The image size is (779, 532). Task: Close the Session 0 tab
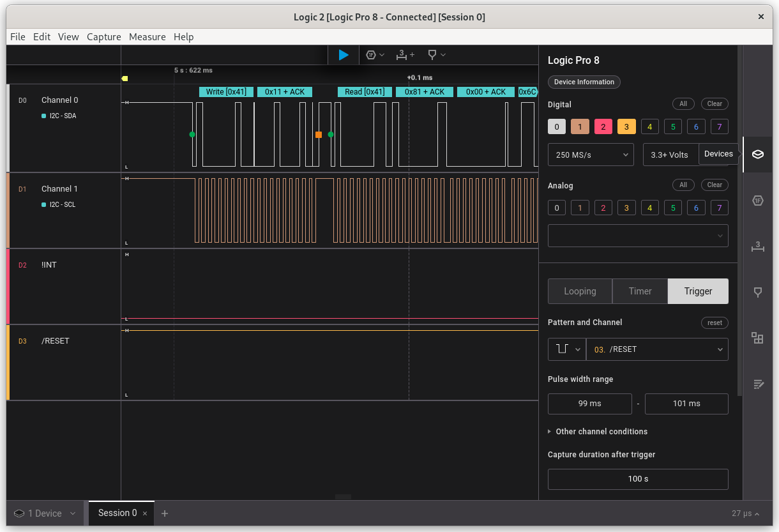(x=145, y=513)
